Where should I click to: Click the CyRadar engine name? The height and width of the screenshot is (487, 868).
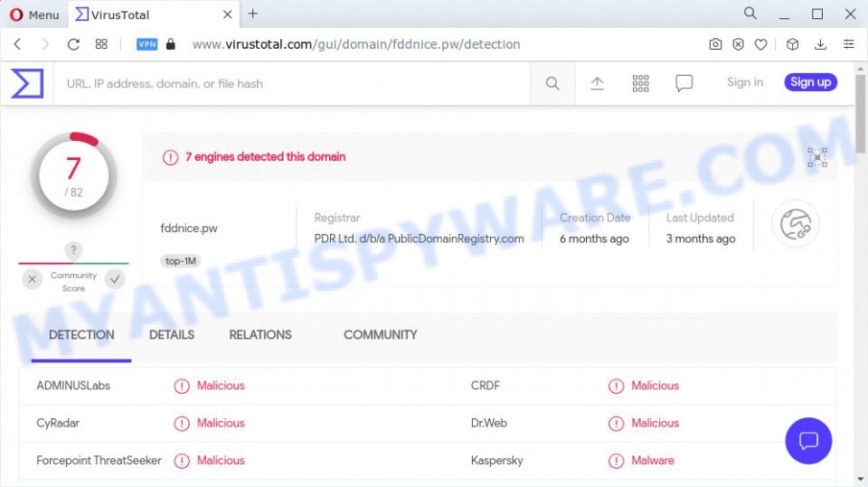tap(58, 424)
